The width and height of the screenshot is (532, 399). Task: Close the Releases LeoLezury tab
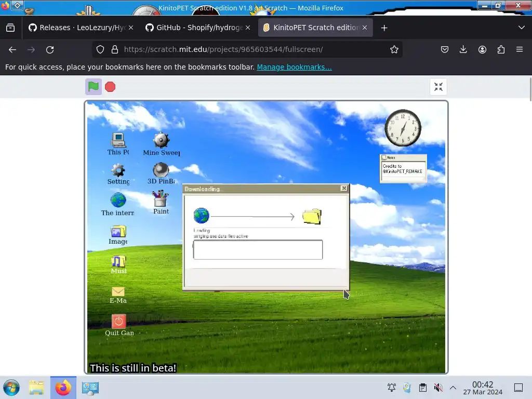131,28
